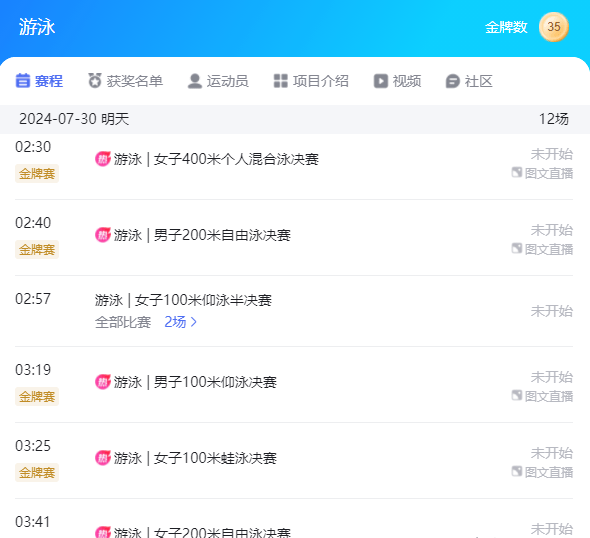
Task: Click the 02:57 time entry
Action: pos(33,299)
